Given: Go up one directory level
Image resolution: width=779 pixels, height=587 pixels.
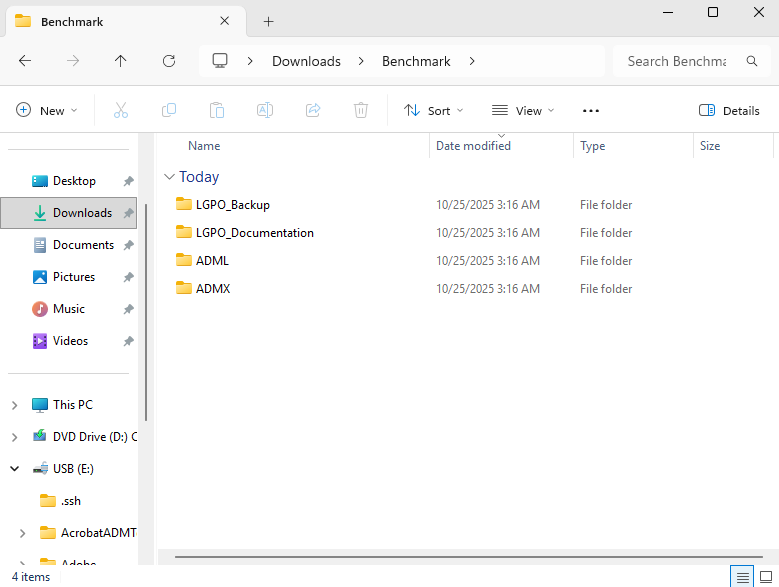Looking at the screenshot, I should pos(121,61).
